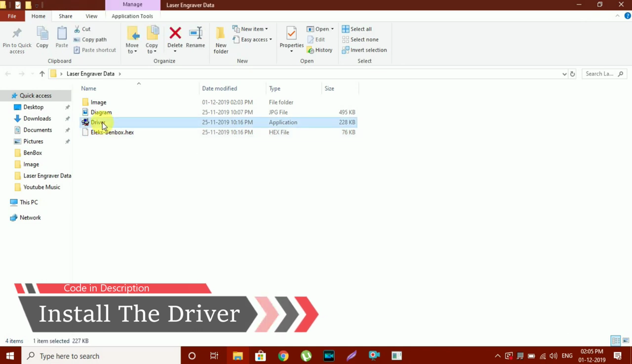Delete the selected item with red X
Viewport: 632px width, 364px height.
pyautogui.click(x=175, y=33)
